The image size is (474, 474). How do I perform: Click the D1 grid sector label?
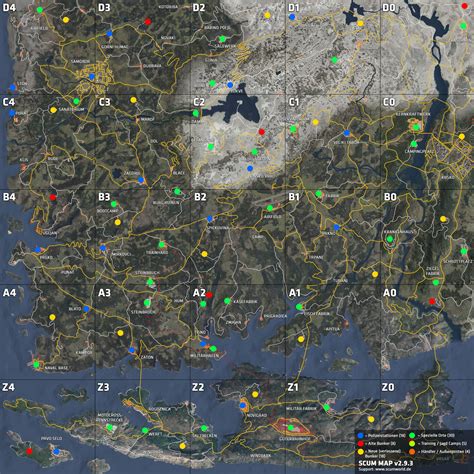[x=294, y=7]
